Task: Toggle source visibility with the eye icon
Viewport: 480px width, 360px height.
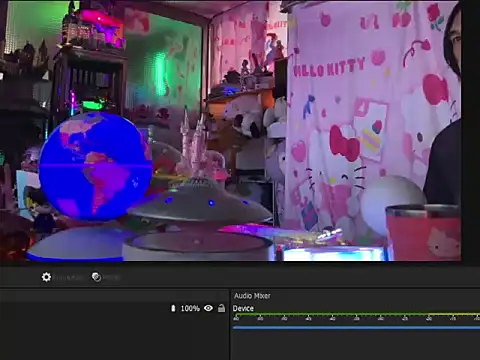Action: (x=208, y=308)
